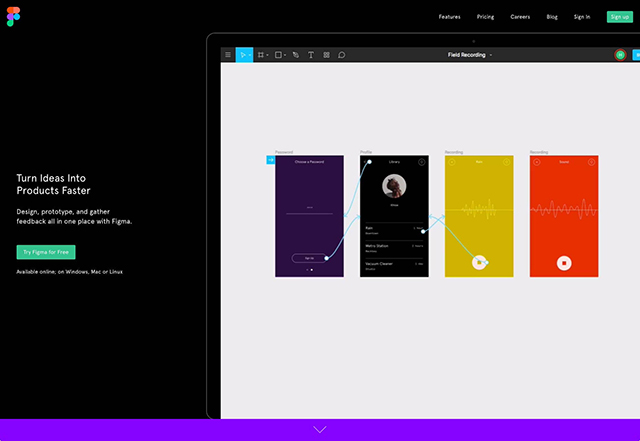Click the waveform on red Sound screen
640x441 pixels.
(564, 209)
